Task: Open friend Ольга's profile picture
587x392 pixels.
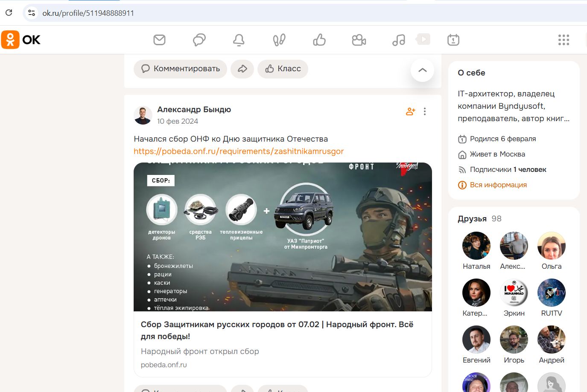Action: point(552,246)
